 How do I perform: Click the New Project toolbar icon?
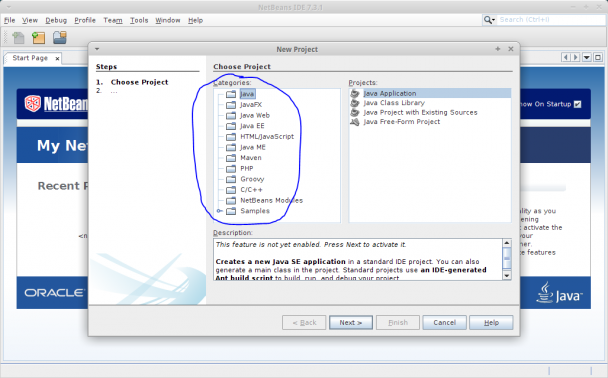[x=38, y=38]
